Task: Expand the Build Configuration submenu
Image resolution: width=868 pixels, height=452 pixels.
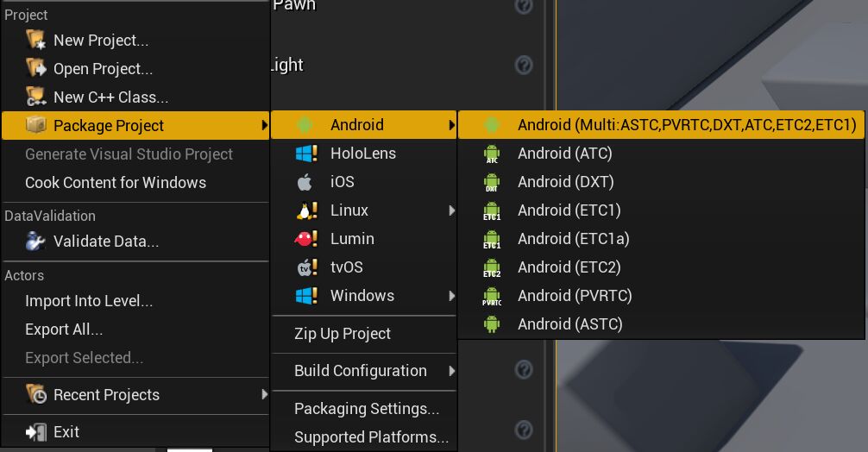Action: [451, 371]
